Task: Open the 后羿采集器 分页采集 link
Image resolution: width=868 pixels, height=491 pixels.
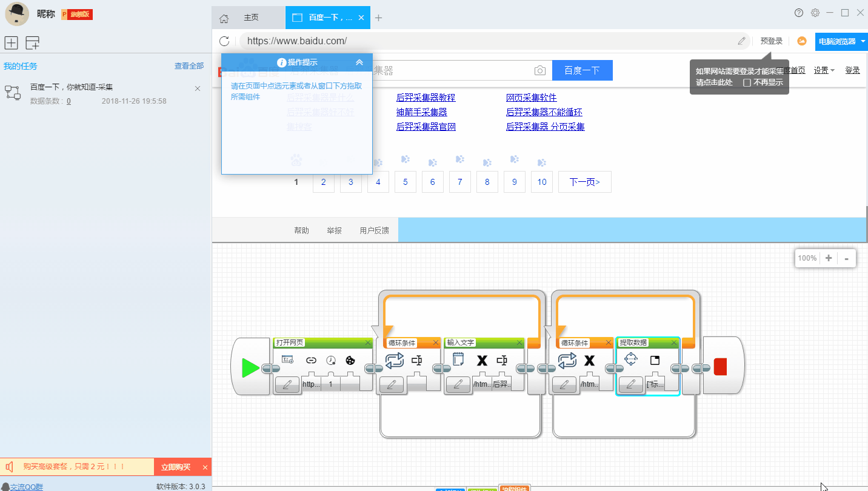Action: point(546,127)
